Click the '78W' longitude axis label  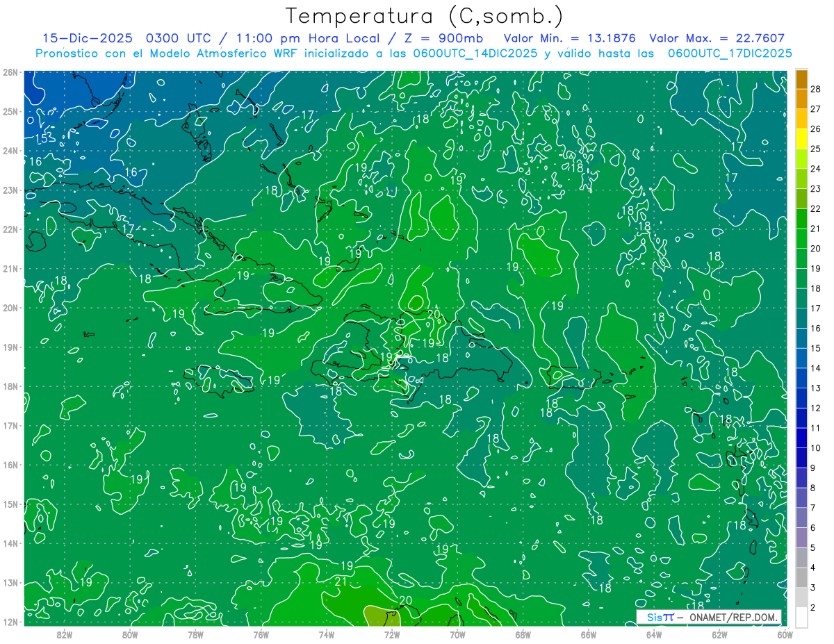(195, 634)
